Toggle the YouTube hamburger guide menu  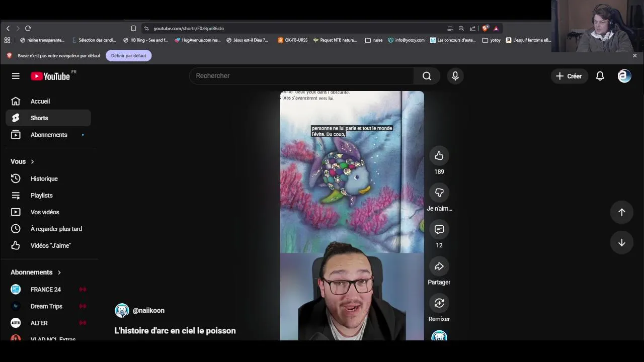coord(16,76)
